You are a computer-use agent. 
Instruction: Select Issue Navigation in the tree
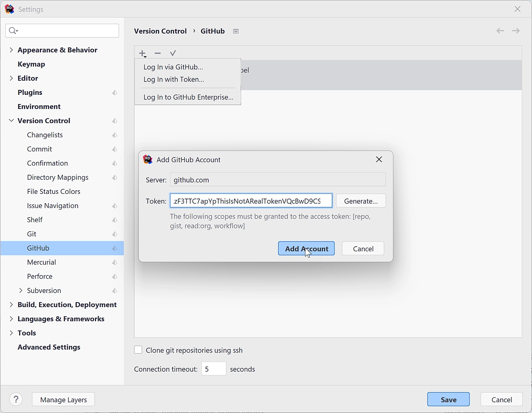pos(53,206)
